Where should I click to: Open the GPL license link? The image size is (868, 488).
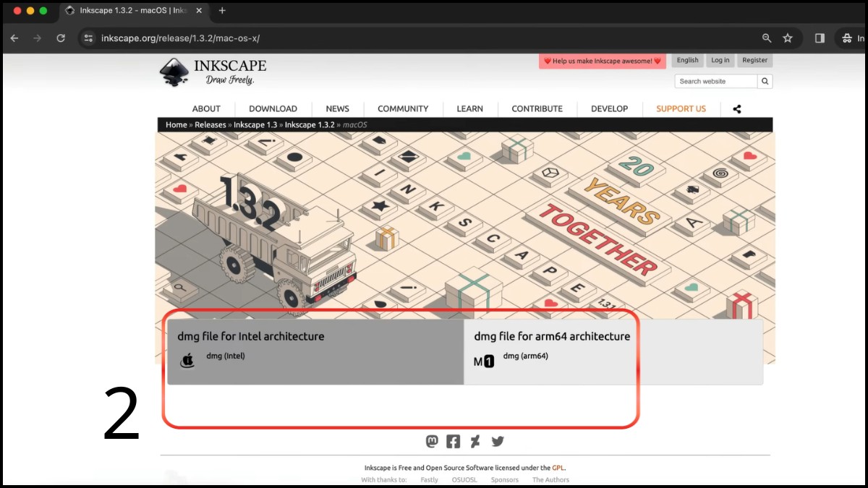click(558, 468)
